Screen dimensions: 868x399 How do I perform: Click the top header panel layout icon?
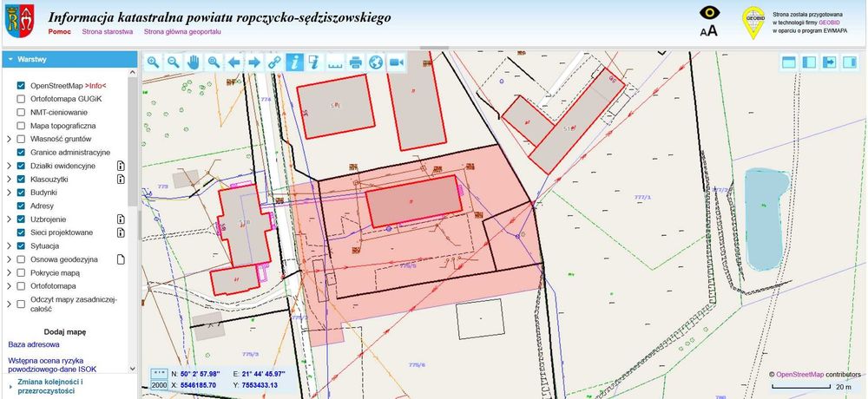click(x=789, y=62)
